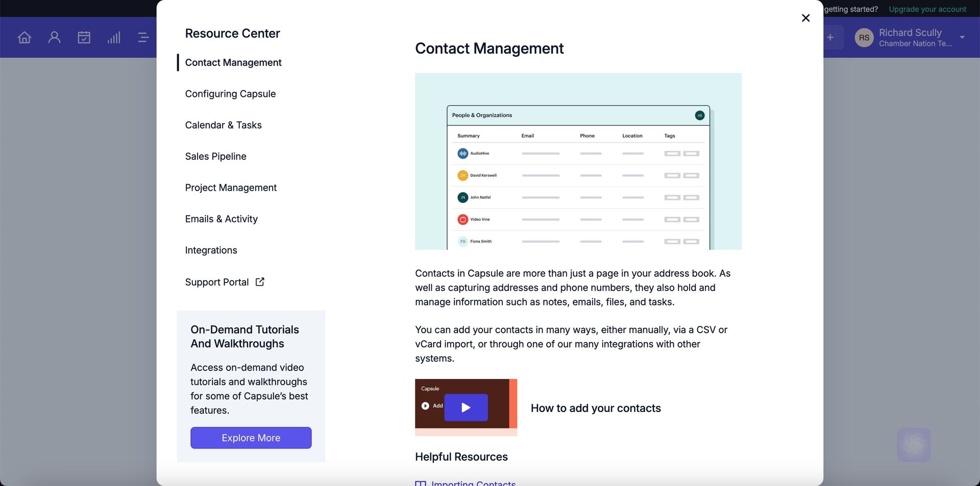This screenshot has height=486, width=980.
Task: Open the People contacts icon
Action: pyautogui.click(x=54, y=37)
